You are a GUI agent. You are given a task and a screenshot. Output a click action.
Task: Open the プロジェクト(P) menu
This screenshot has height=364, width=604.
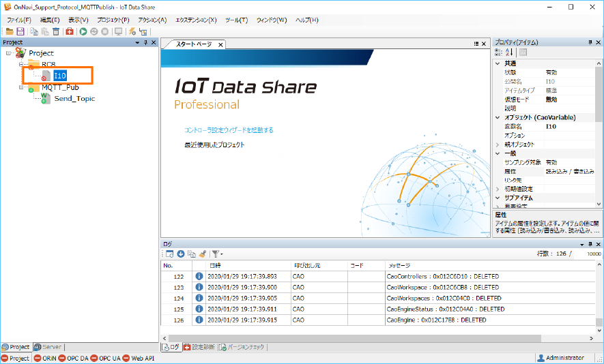point(113,20)
